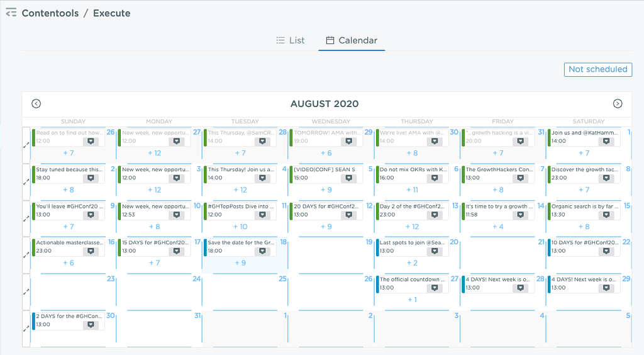
Task: Click comment icon on '2 DAYS for the #GHCon' post
Action: click(91, 325)
